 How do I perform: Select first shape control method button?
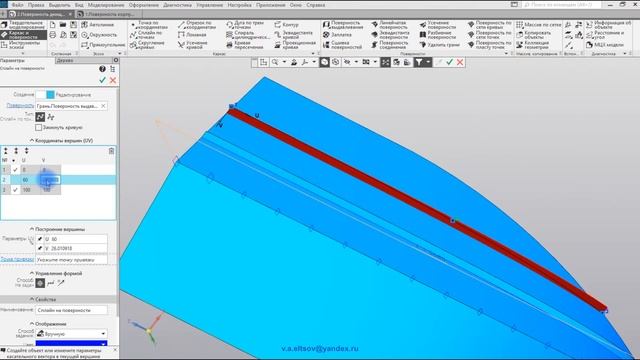point(40,283)
